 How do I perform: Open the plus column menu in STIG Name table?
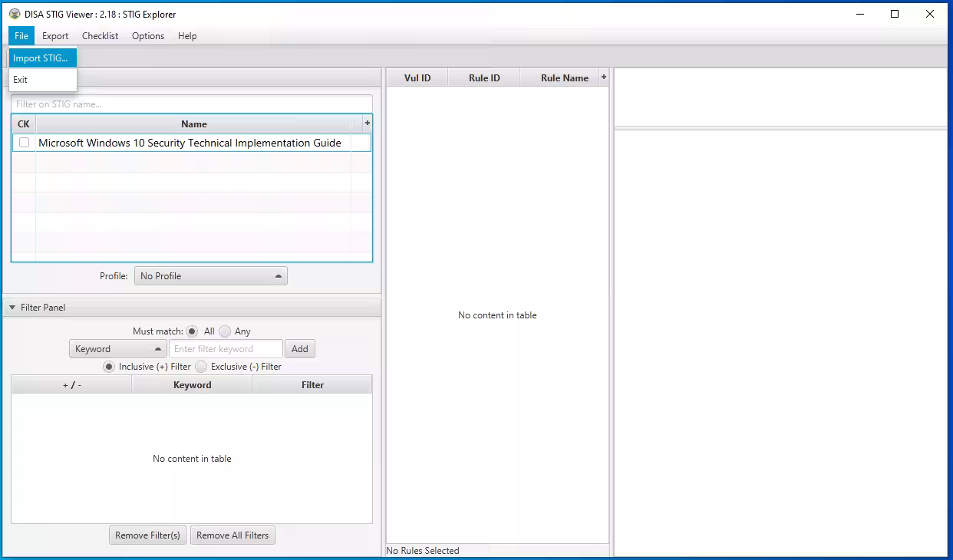tap(367, 124)
